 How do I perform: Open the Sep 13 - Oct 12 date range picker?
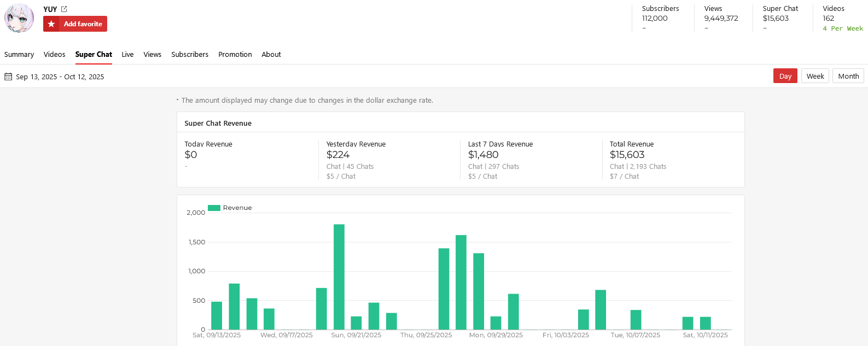tap(60, 77)
